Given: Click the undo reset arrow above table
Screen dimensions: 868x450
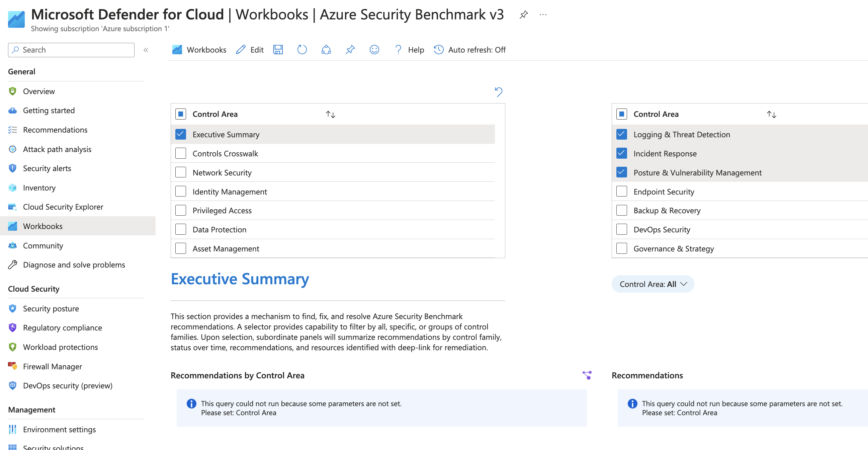Looking at the screenshot, I should pyautogui.click(x=498, y=92).
